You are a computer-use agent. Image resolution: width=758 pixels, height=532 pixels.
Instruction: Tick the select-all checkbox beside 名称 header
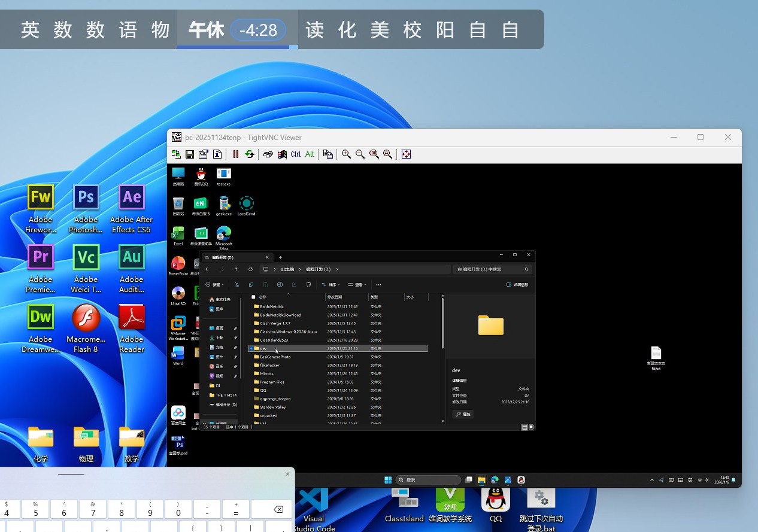pos(253,297)
